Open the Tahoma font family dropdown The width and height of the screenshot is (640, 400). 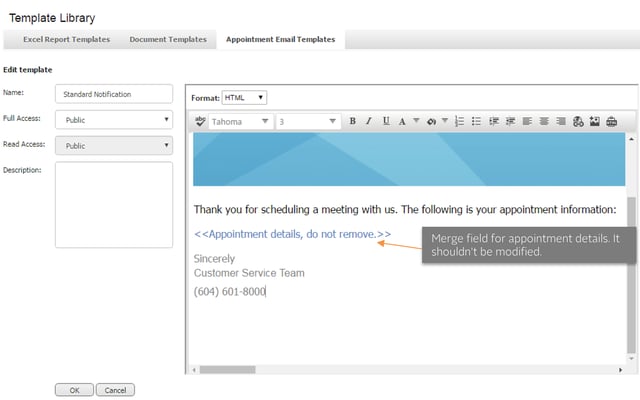click(240, 122)
